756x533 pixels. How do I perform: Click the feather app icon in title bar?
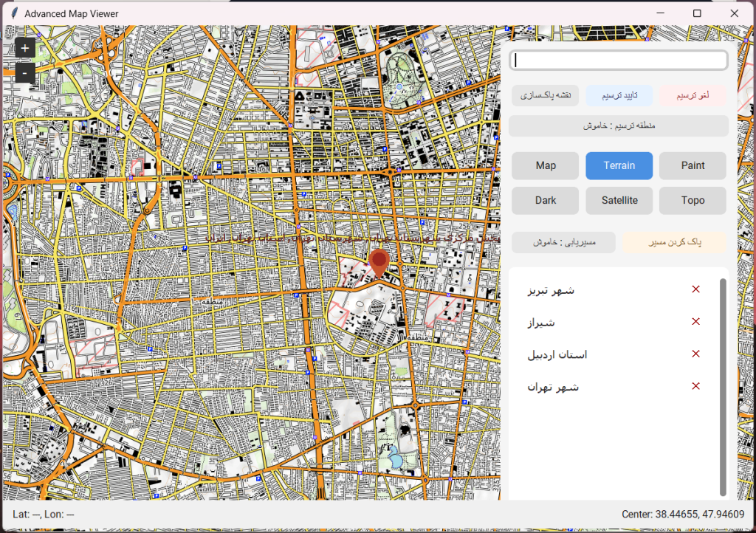pos(13,13)
